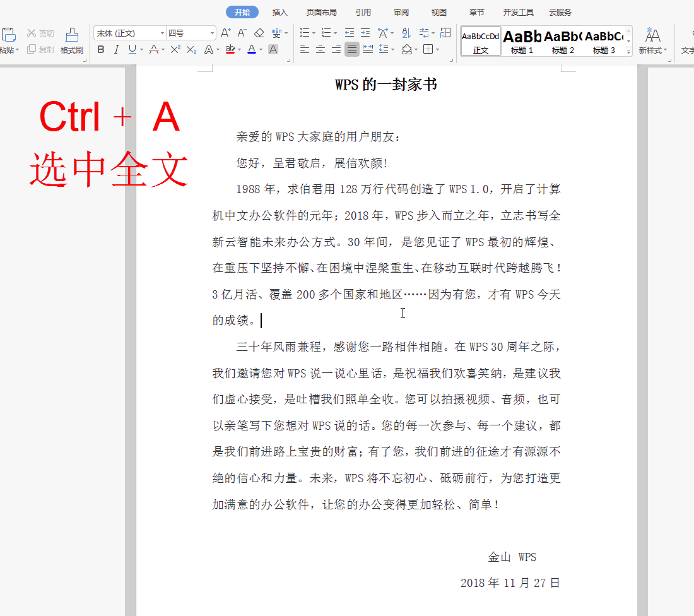Apply superscript X² formatting
This screenshot has width=694, height=616.
pos(175,49)
